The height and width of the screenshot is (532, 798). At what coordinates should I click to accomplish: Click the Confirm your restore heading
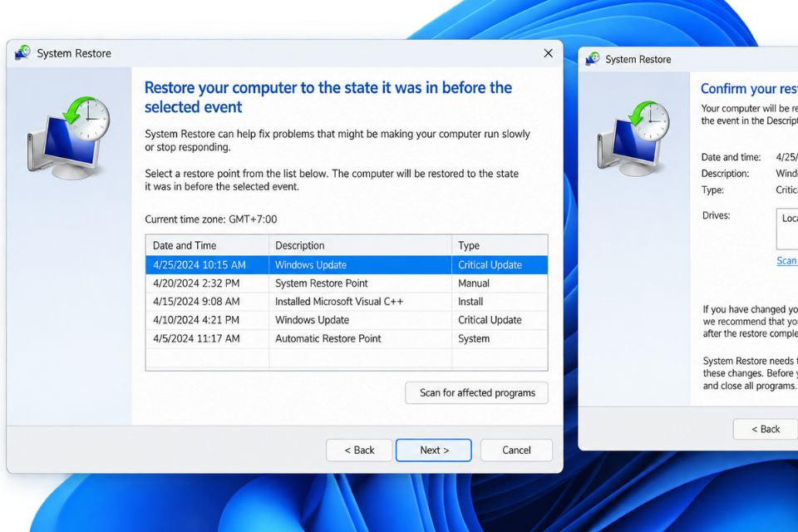point(749,89)
